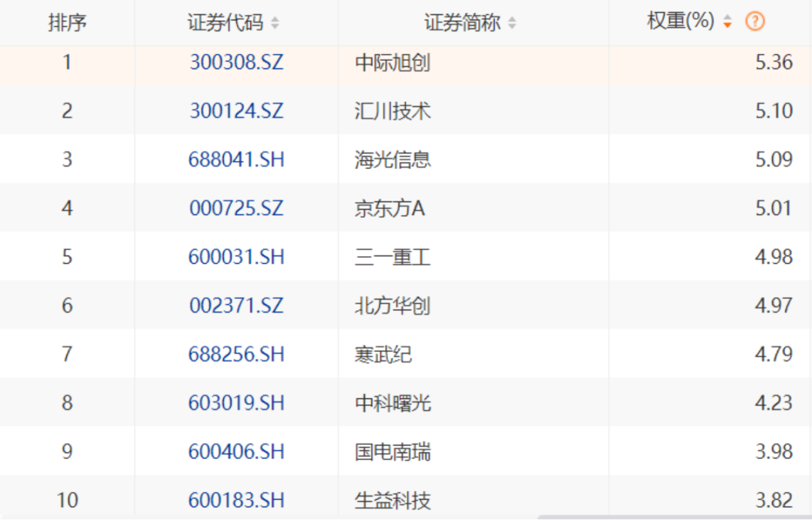Click weight value 4.97
The image size is (812, 520).
[774, 306]
